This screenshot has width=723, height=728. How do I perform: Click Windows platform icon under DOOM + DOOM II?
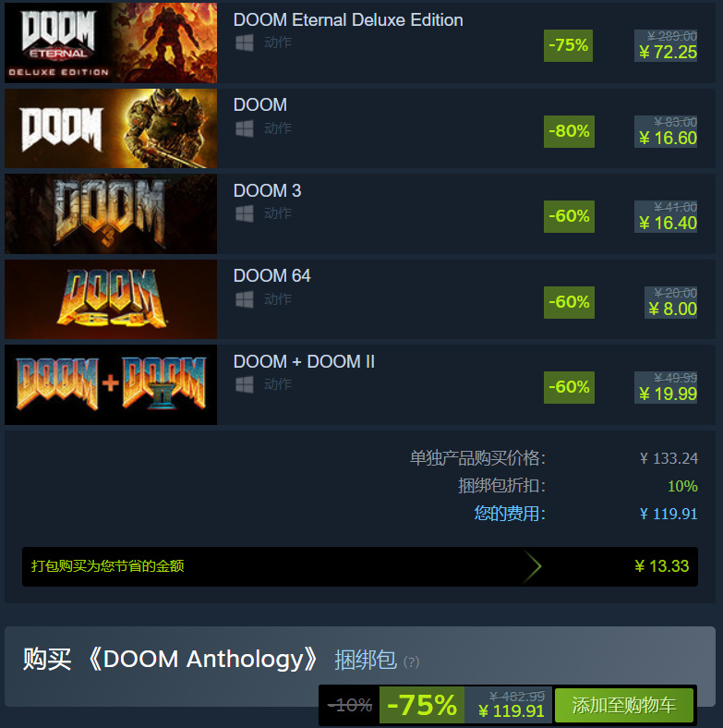pos(244,384)
